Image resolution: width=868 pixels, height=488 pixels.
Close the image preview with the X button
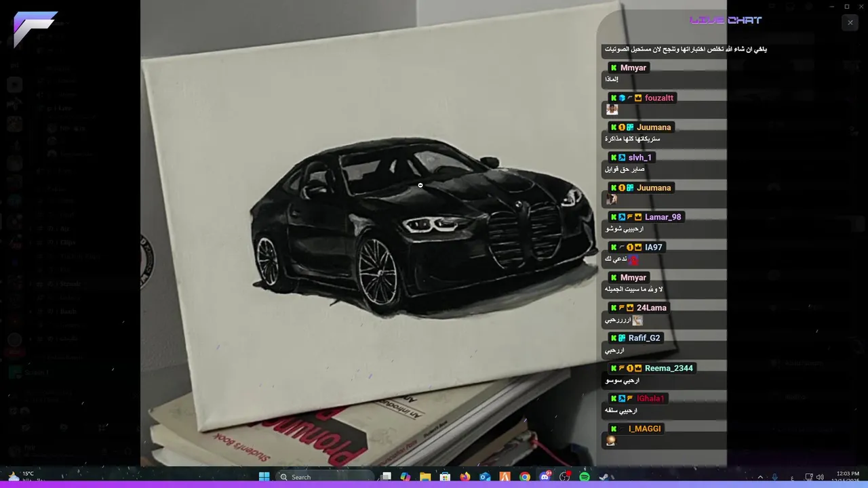tap(850, 22)
